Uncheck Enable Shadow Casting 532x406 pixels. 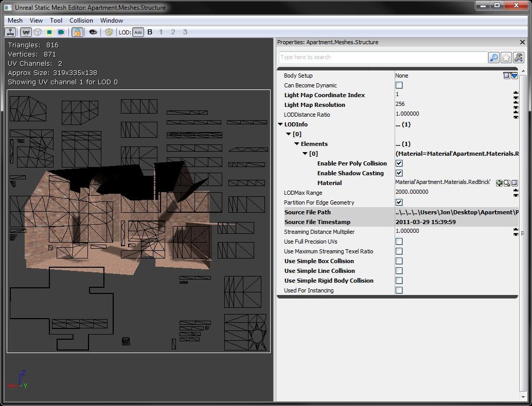pos(399,173)
